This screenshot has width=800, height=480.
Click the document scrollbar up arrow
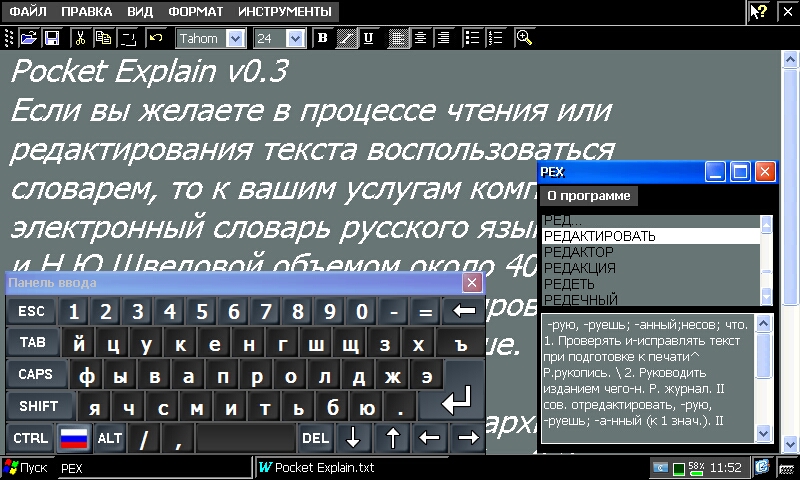point(790,61)
